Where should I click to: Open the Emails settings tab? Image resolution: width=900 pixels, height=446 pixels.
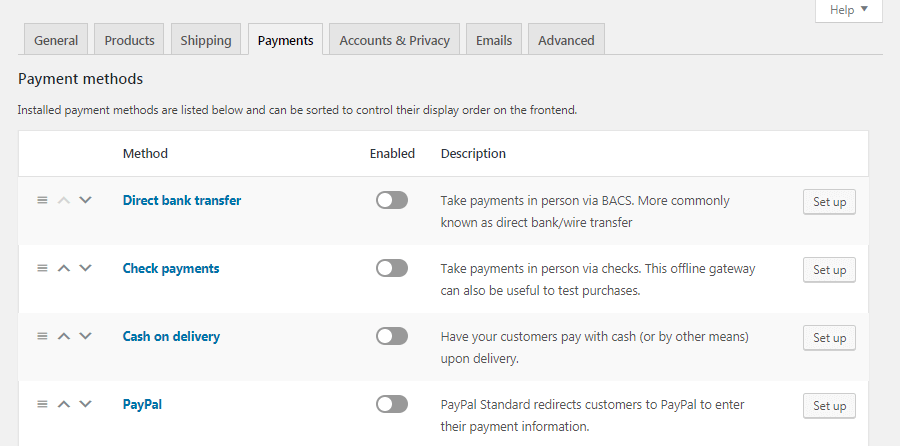[x=494, y=40]
